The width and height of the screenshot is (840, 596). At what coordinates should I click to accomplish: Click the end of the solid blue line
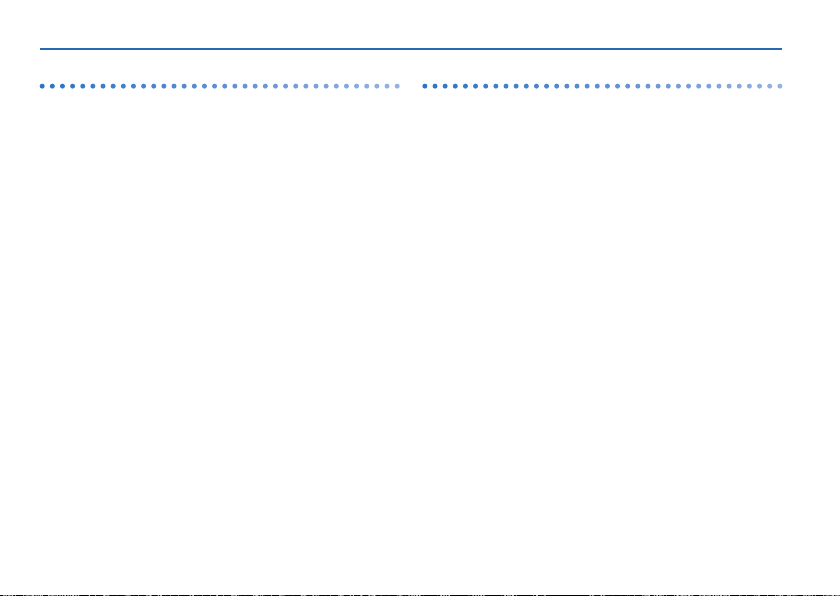781,49
